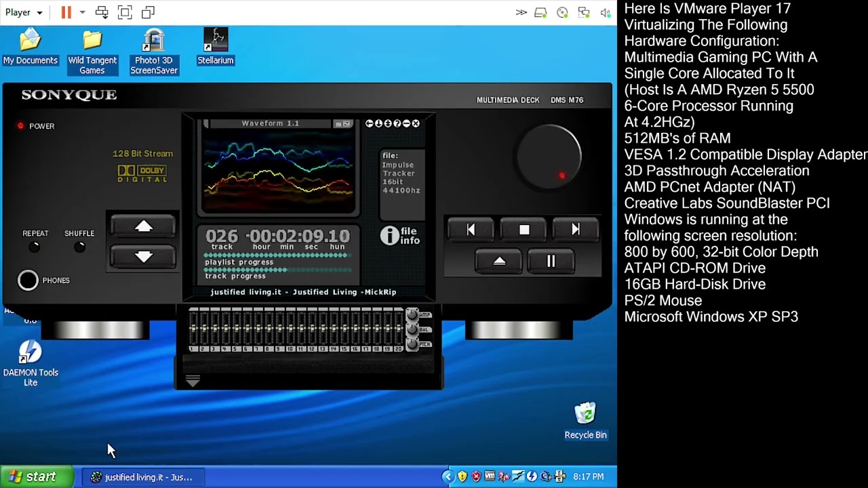Screen dimensions: 868x488
Task: Open Sonique help question-mark icon
Action: (397, 123)
